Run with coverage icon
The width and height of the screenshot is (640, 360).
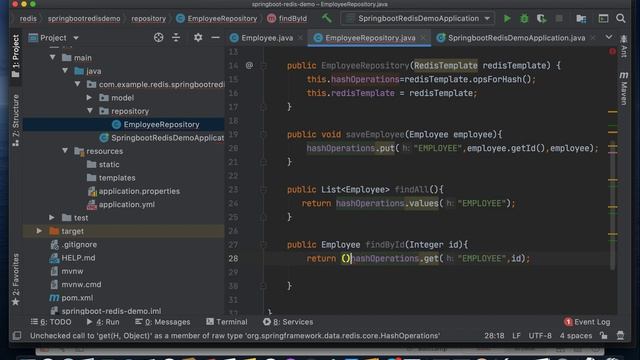pos(541,18)
